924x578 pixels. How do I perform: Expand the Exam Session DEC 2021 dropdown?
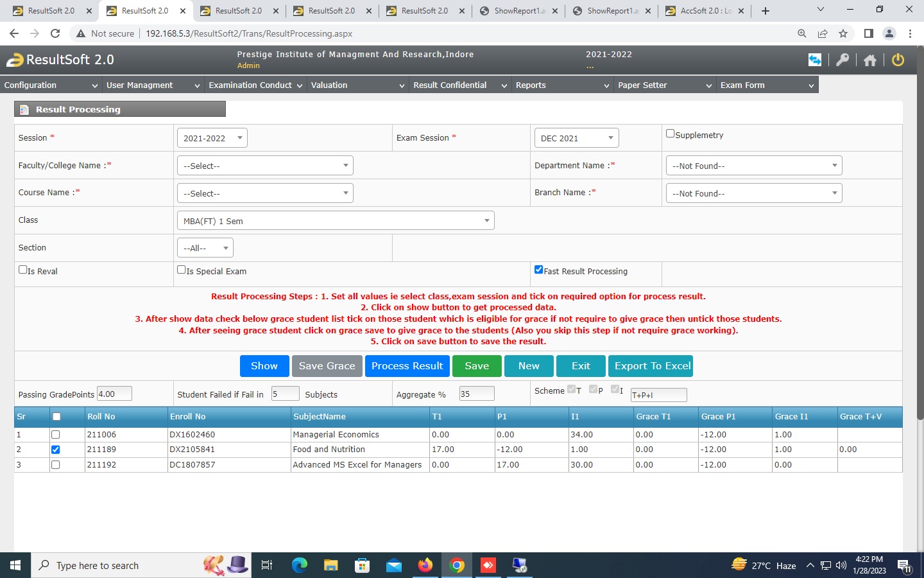click(x=576, y=138)
